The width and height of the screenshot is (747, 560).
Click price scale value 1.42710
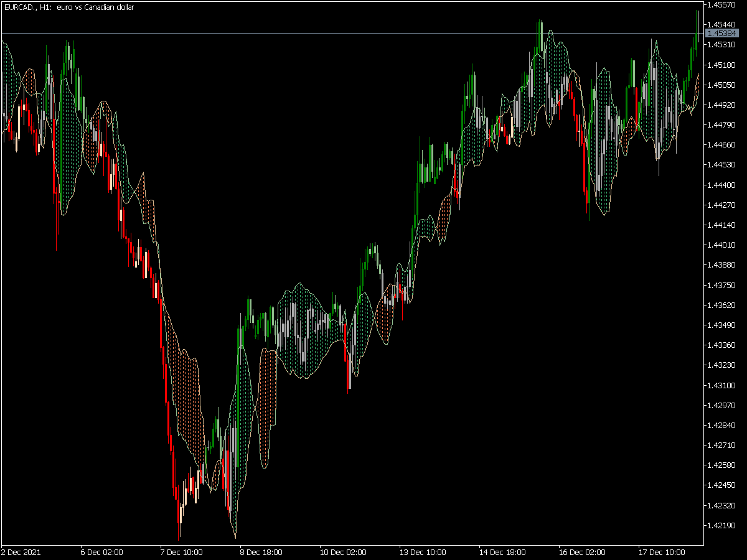pos(721,445)
